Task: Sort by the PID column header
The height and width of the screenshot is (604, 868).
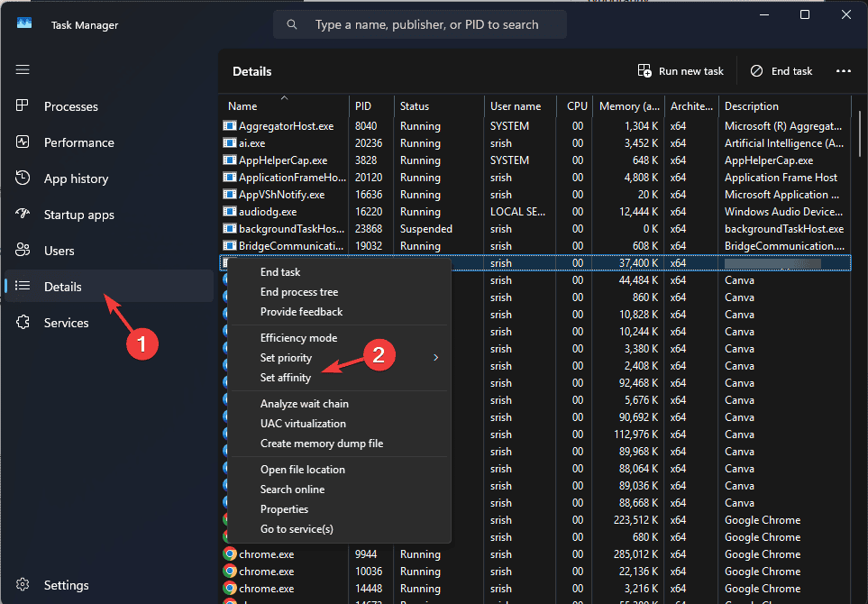Action: [x=363, y=105]
